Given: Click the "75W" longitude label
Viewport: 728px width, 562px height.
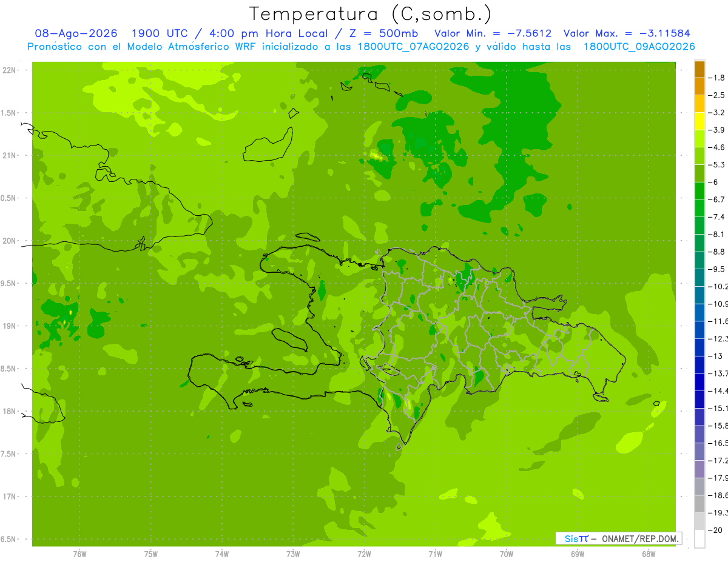Looking at the screenshot, I should coord(151,554).
